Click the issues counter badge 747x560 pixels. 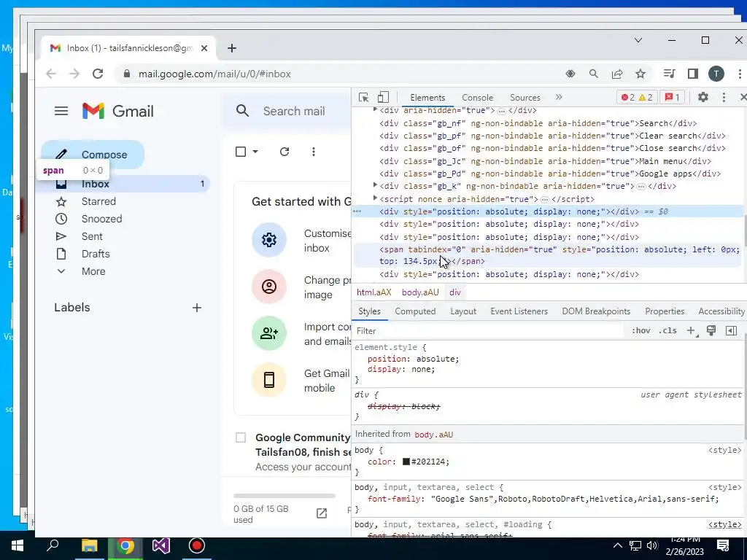[672, 98]
